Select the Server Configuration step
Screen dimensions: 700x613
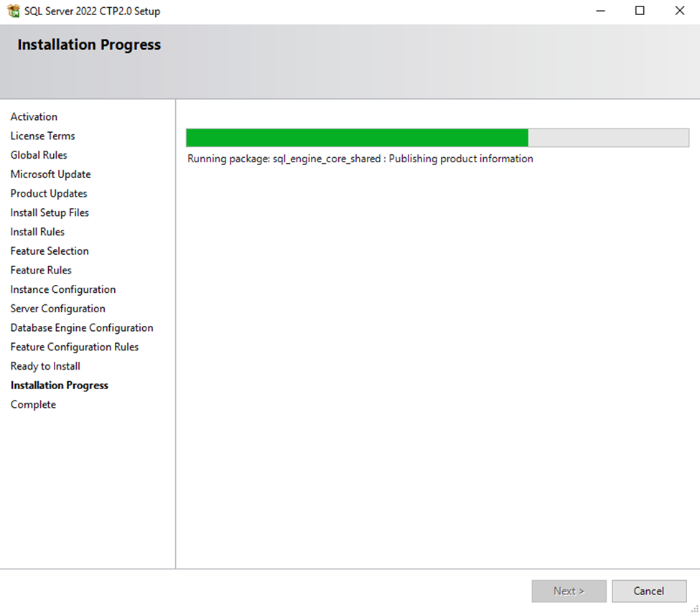coord(58,309)
